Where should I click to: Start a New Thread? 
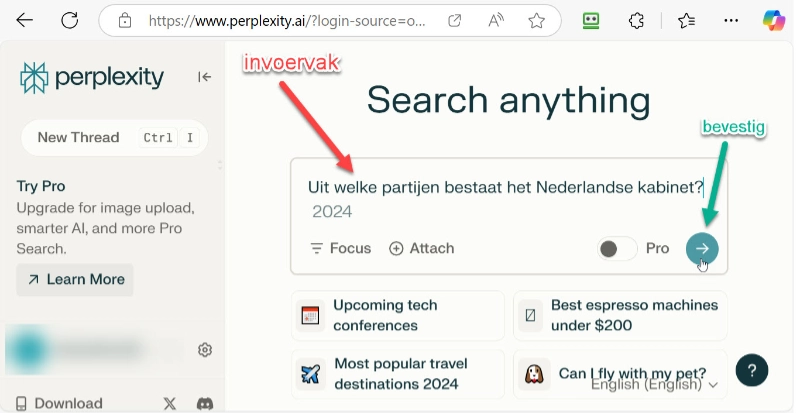[79, 138]
